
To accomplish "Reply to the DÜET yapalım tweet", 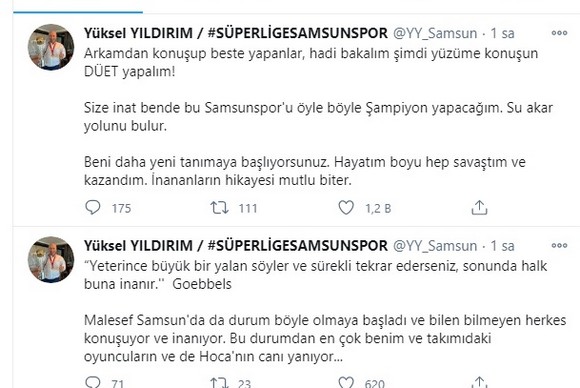I will 92,208.
